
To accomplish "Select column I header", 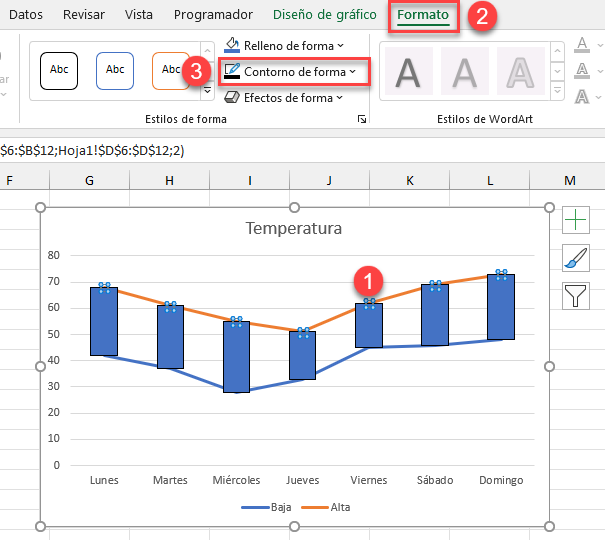I will click(x=250, y=180).
